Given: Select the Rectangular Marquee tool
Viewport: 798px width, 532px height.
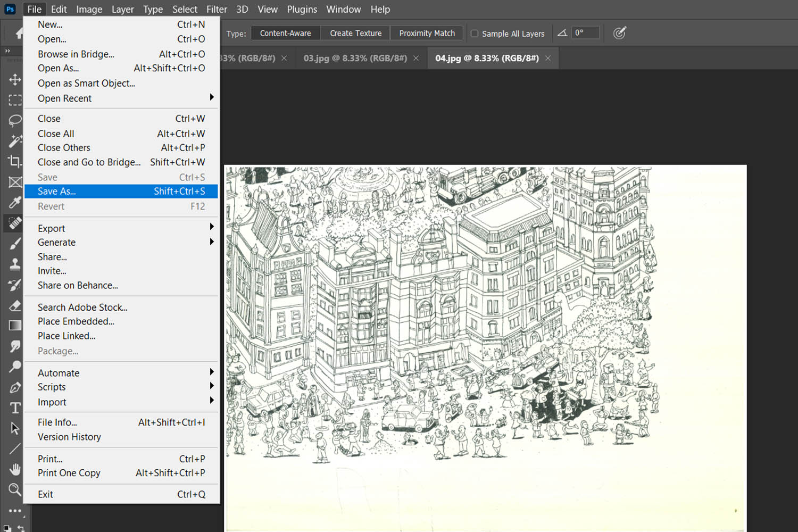Looking at the screenshot, I should coord(15,100).
